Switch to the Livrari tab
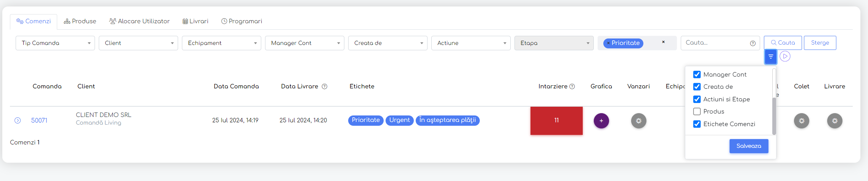Screen dimensions: 868x181 pos(195,21)
